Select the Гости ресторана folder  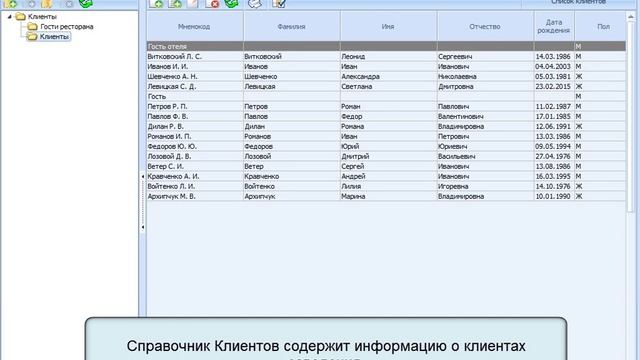point(67,27)
